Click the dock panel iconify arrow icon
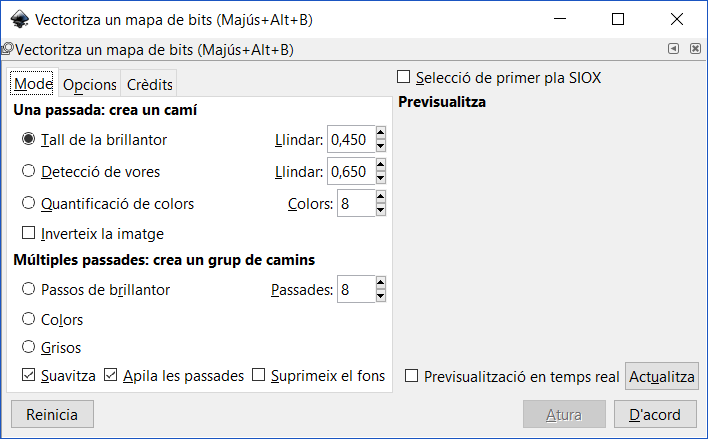The width and height of the screenshot is (708, 439). coord(673,48)
